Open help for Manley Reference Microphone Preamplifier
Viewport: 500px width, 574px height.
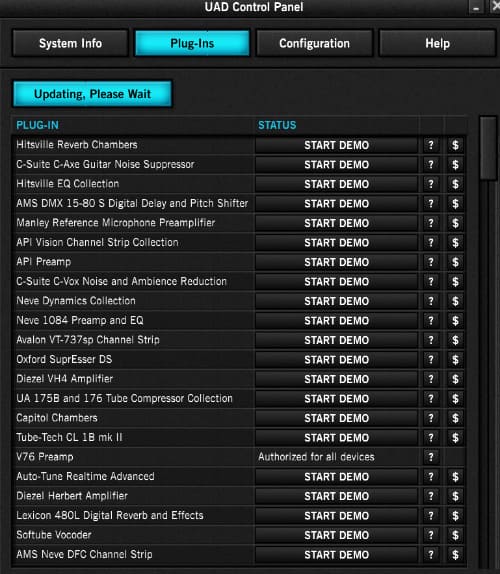pyautogui.click(x=431, y=223)
